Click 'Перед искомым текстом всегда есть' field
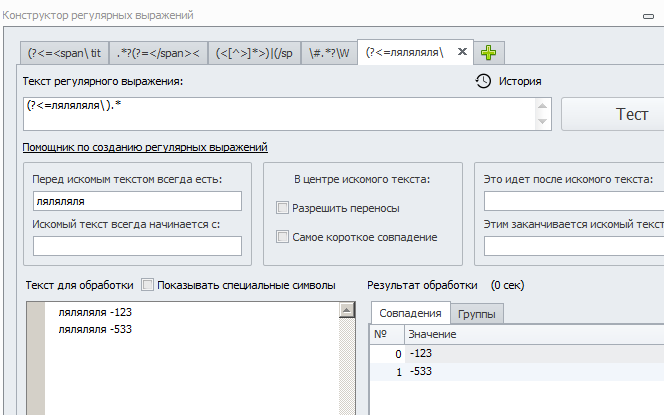Image resolution: width=664 pixels, height=415 pixels. 137,202
